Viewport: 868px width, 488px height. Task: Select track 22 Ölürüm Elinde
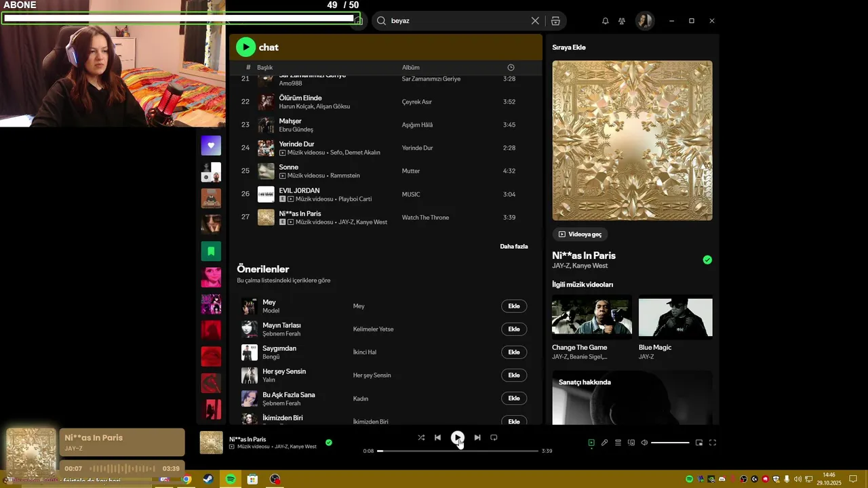click(386, 102)
